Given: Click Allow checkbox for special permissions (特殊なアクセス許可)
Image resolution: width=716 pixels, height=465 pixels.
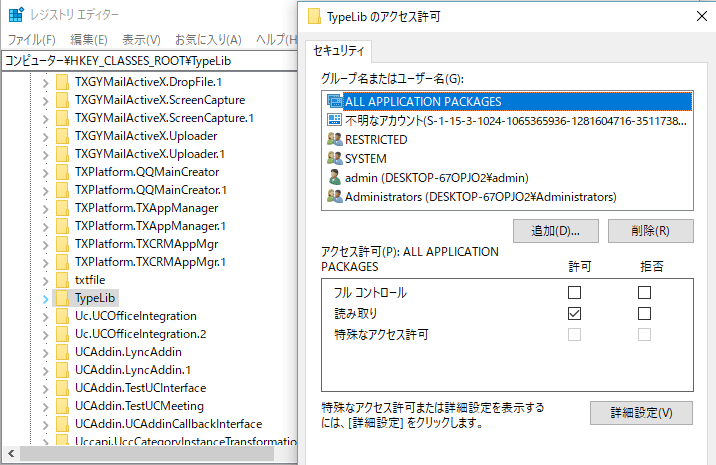Looking at the screenshot, I should coord(574,335).
